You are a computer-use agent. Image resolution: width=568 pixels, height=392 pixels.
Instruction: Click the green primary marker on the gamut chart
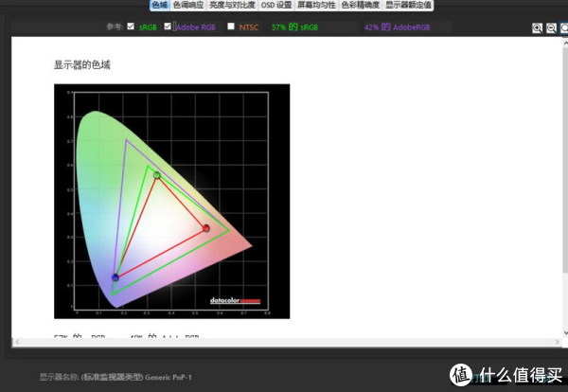click(x=157, y=175)
